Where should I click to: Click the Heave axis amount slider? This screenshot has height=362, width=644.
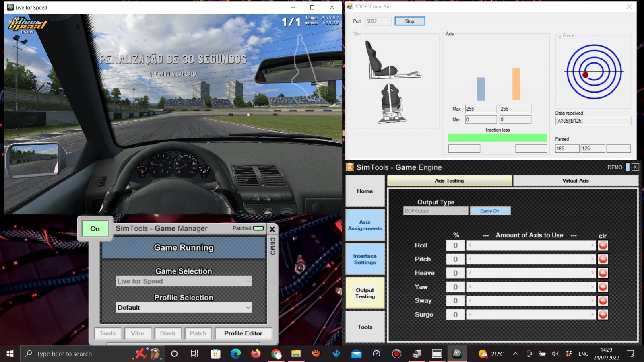point(531,273)
